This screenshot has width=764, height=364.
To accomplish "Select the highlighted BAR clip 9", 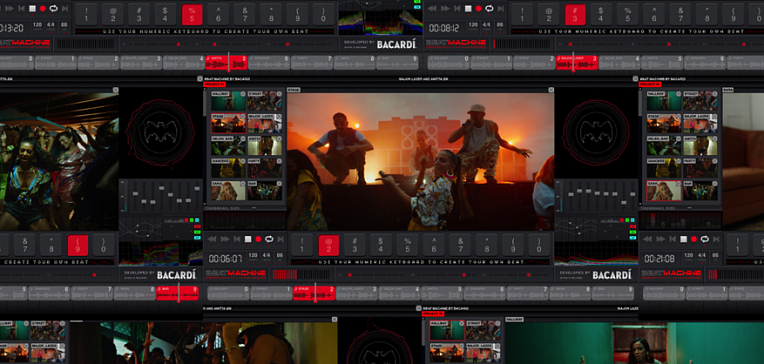I will tap(178, 293).
